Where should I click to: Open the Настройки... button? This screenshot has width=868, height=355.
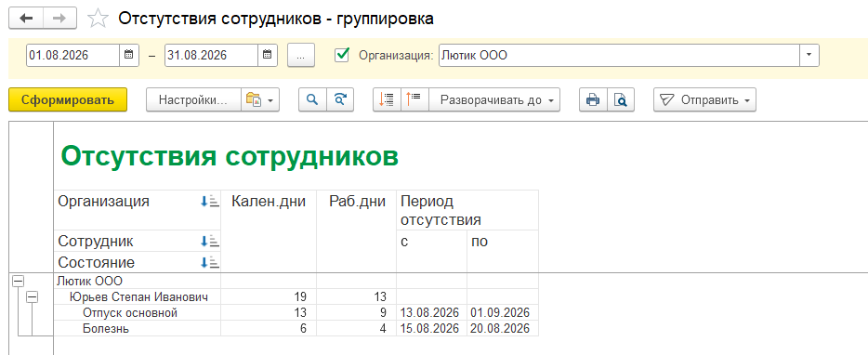pos(193,100)
